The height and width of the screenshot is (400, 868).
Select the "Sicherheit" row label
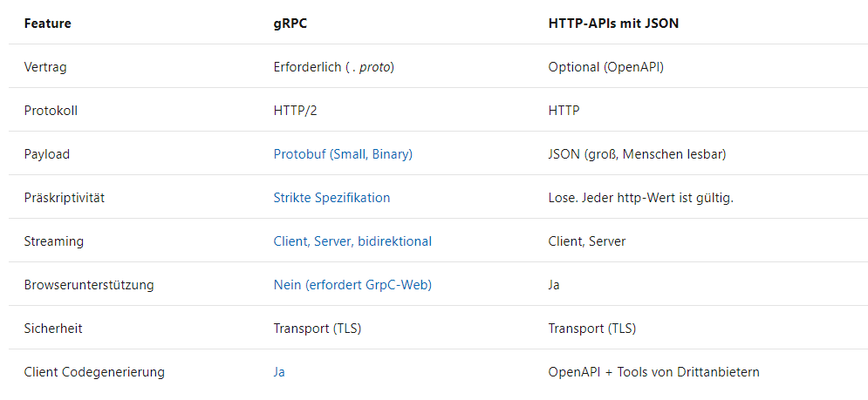pyautogui.click(x=53, y=329)
